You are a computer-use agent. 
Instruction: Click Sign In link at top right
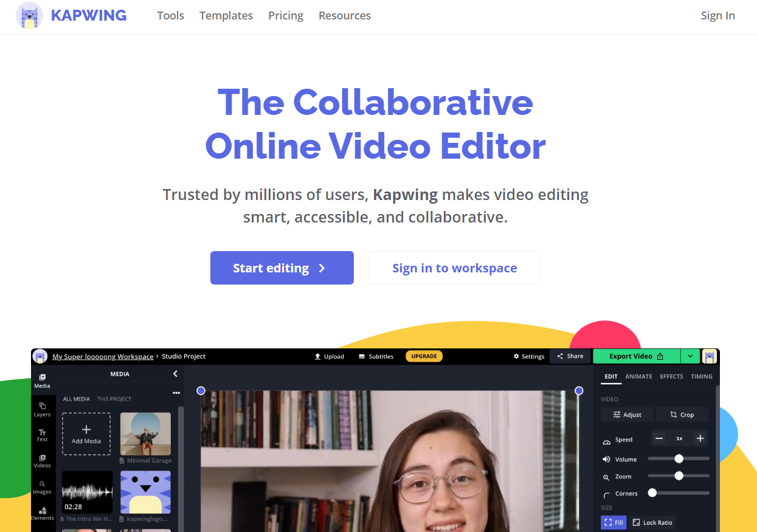point(717,16)
